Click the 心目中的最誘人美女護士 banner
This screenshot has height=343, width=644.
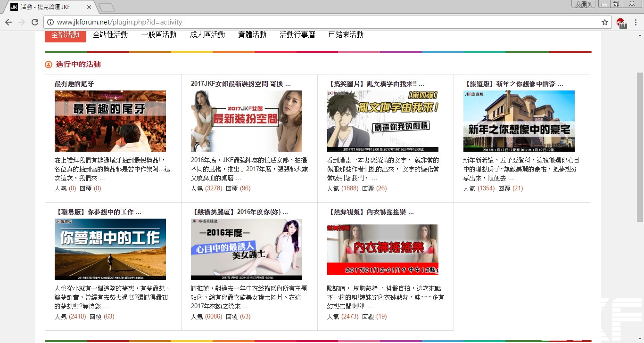(247, 249)
